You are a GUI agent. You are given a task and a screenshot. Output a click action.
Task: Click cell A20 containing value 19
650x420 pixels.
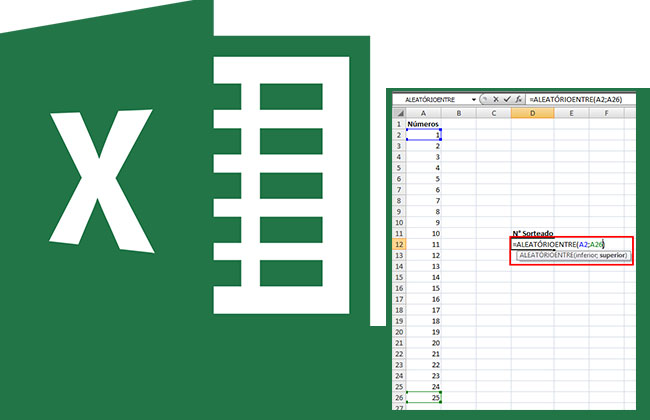(423, 332)
